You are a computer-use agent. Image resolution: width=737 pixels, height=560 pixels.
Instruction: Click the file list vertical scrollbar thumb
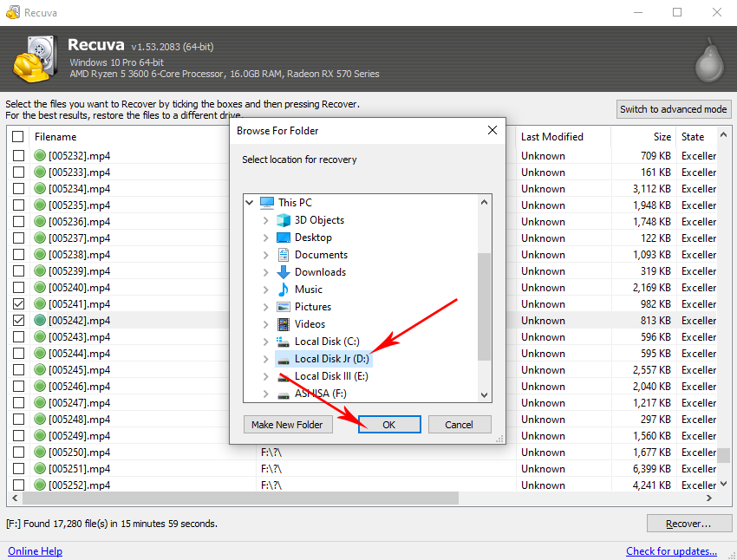[x=724, y=455]
